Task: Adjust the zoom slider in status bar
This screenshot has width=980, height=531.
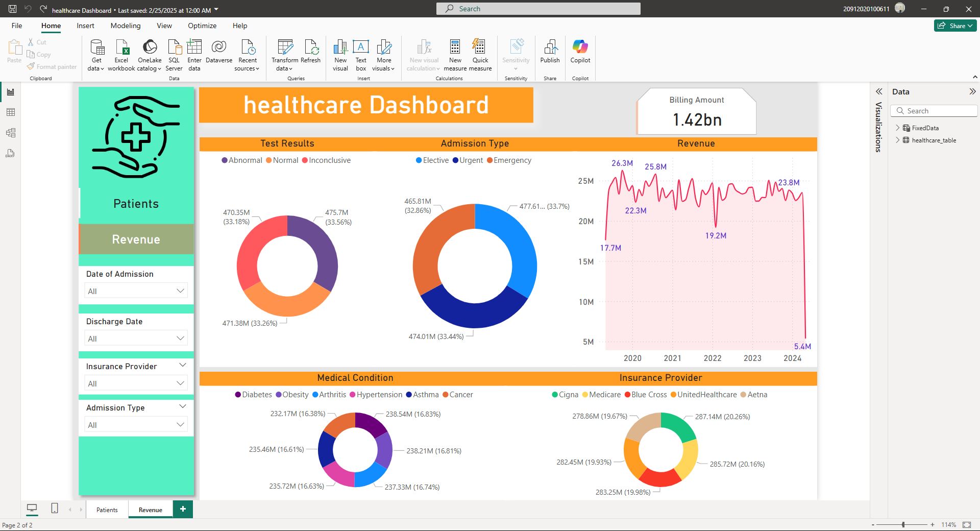Action: tap(903, 525)
